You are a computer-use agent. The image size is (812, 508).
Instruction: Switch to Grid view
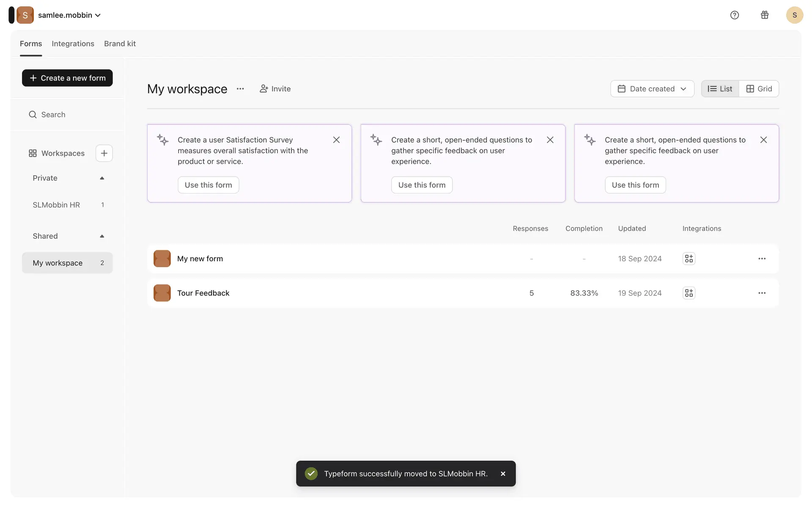tap(759, 89)
